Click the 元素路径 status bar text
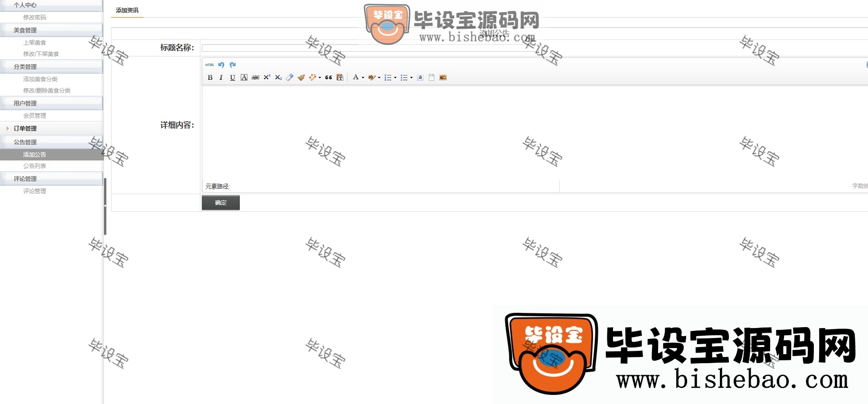 (x=217, y=187)
